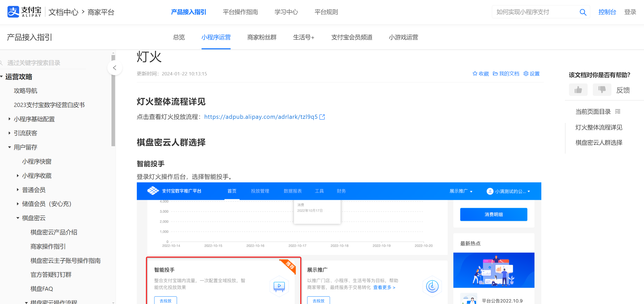This screenshot has height=304, width=644.
Task: Open the adpub.alipay.com adrlark link
Action: click(x=261, y=117)
